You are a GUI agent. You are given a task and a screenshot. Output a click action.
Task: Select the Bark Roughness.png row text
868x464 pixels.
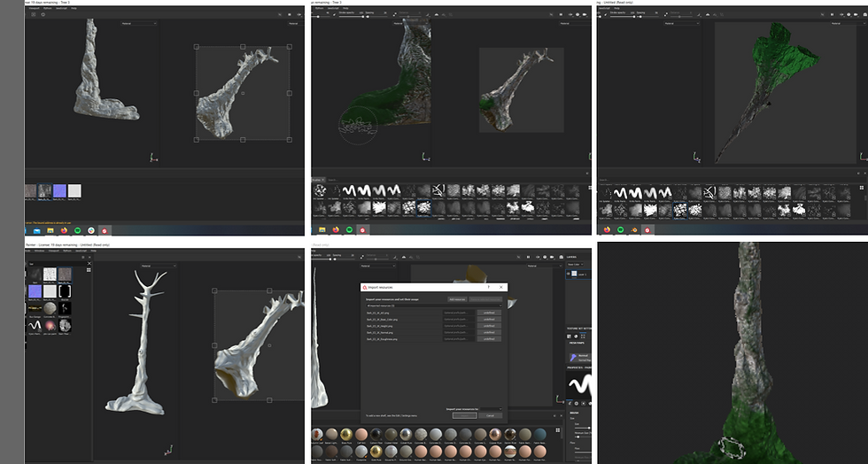click(x=382, y=339)
